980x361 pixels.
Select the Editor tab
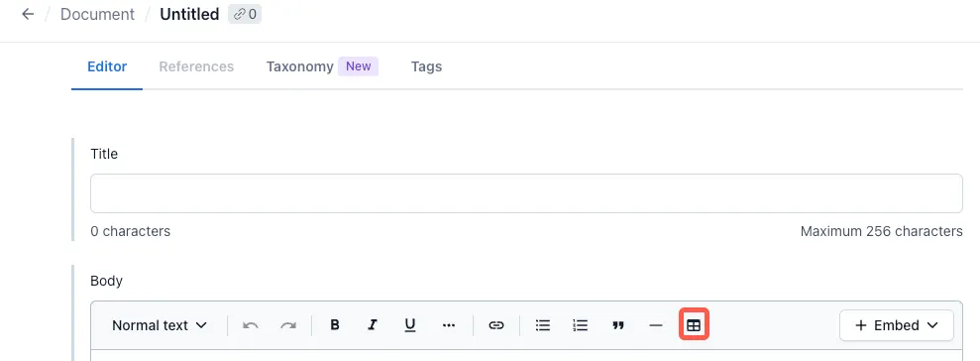coord(107,66)
